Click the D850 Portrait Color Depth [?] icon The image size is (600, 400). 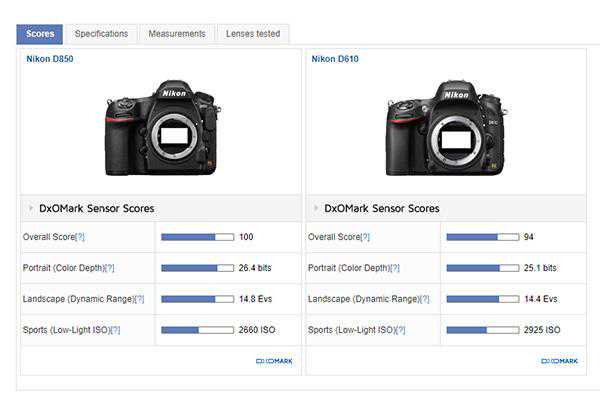point(109,268)
